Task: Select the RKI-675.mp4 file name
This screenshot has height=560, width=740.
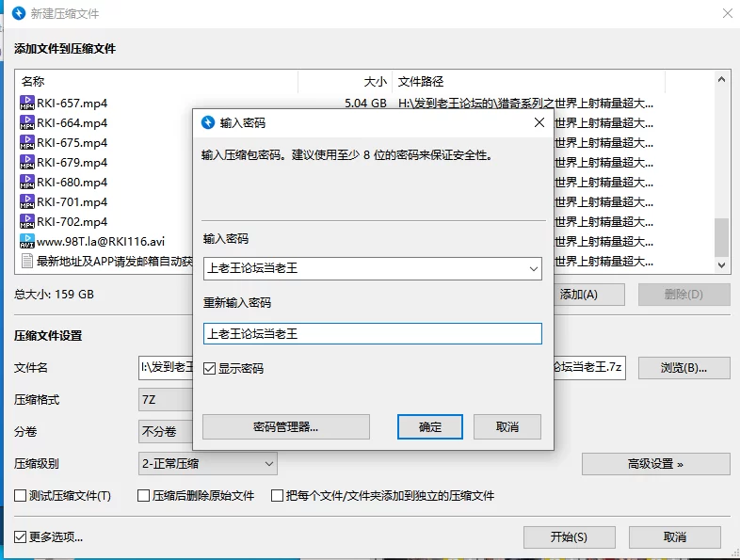Action: 72,143
